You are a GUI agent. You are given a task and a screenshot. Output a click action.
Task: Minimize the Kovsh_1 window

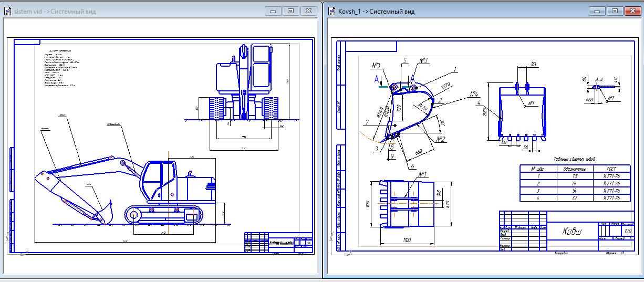597,11
